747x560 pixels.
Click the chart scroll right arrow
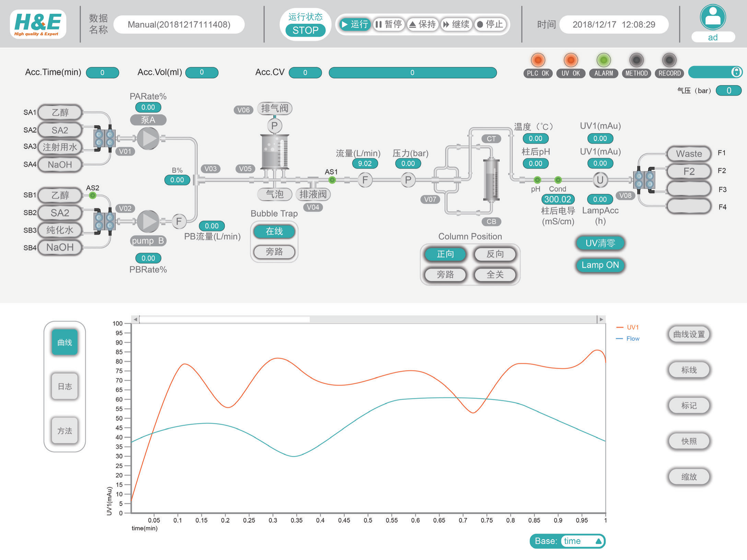pos(601,319)
